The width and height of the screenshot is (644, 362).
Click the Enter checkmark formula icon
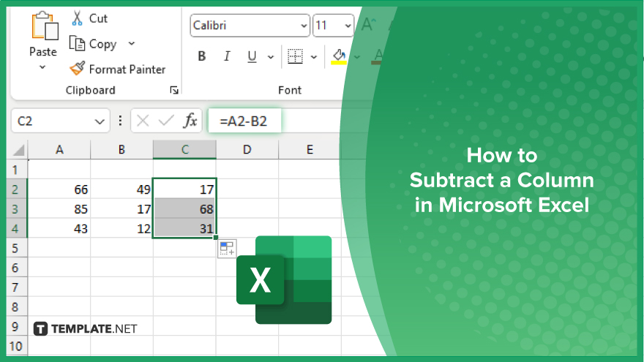[x=166, y=121]
